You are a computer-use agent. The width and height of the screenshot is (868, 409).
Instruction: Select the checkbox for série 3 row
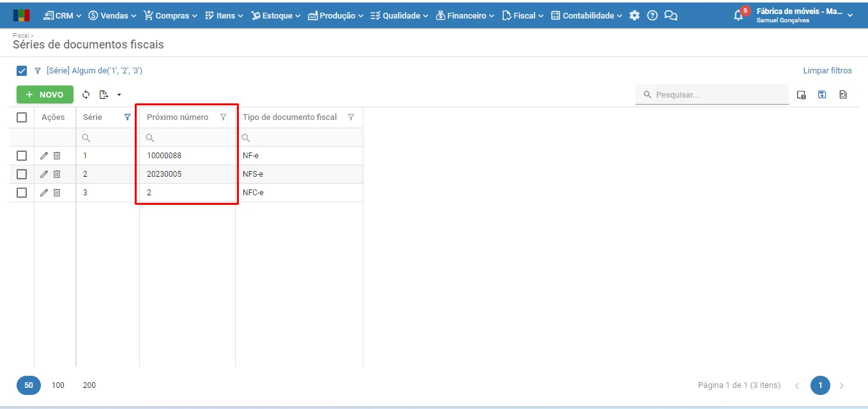pos(22,193)
